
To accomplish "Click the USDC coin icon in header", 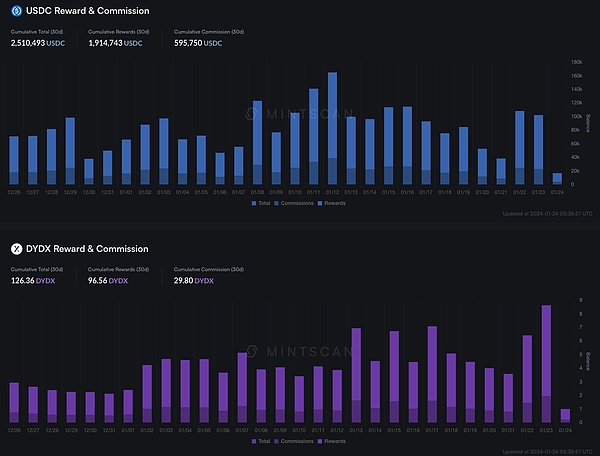I will (x=15, y=11).
